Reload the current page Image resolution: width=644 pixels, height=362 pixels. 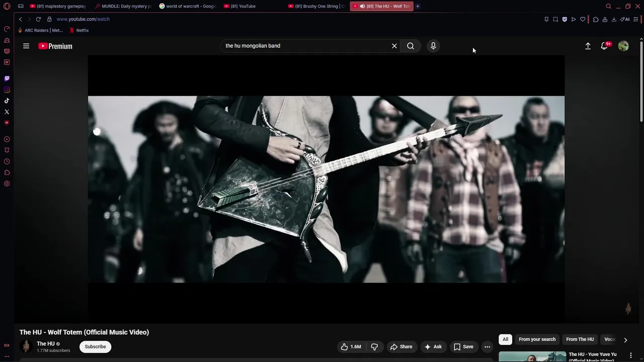pos(38,19)
